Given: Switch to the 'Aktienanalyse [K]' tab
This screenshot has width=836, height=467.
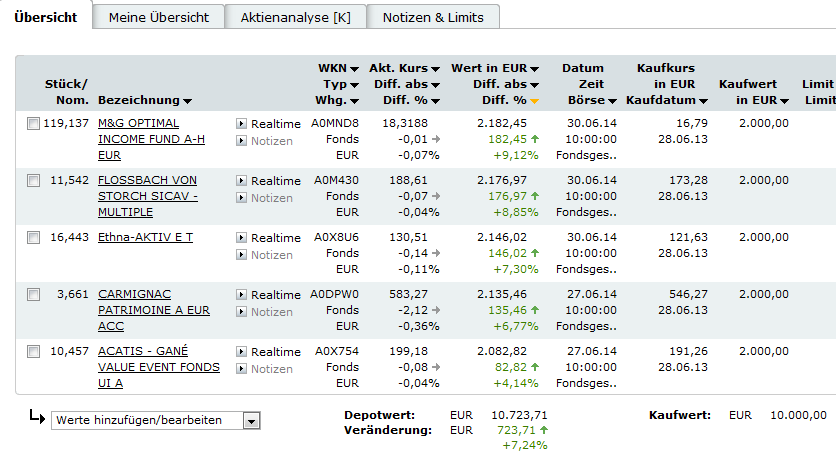Looking at the screenshot, I should pyautogui.click(x=296, y=17).
